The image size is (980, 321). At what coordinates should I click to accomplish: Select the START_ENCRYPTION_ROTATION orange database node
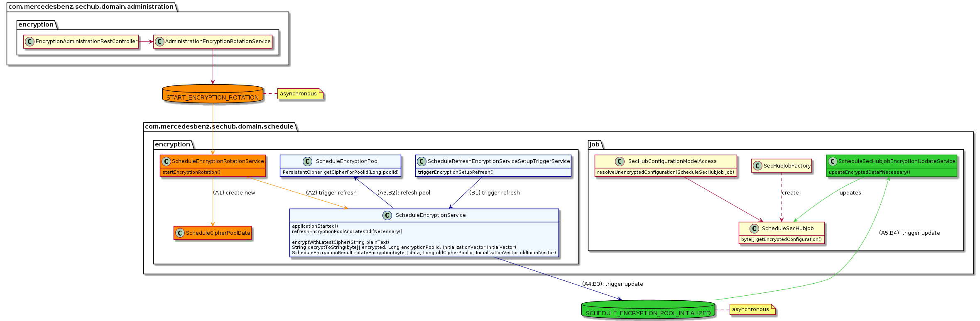(x=213, y=94)
